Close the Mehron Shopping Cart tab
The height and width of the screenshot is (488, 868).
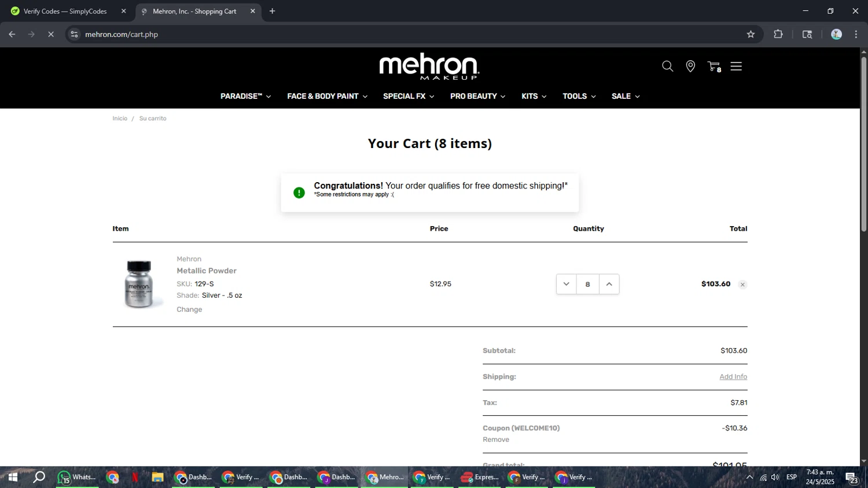coord(252,11)
